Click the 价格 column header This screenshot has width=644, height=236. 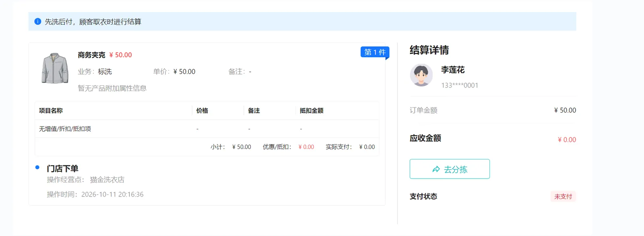202,111
